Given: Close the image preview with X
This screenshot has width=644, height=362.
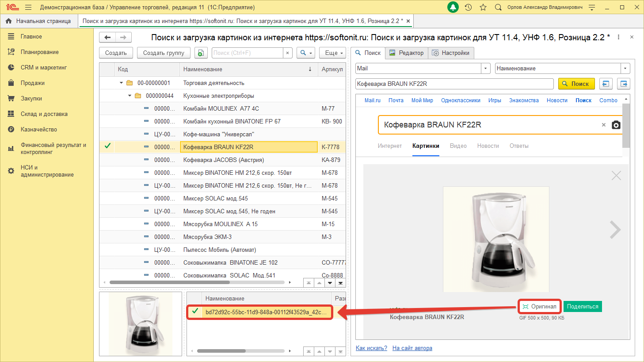Looking at the screenshot, I should [616, 176].
